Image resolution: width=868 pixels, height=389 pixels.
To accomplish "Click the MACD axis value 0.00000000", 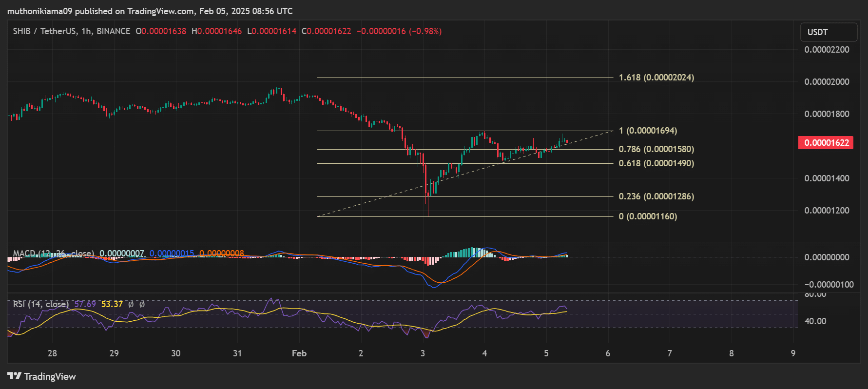I will coord(827,257).
